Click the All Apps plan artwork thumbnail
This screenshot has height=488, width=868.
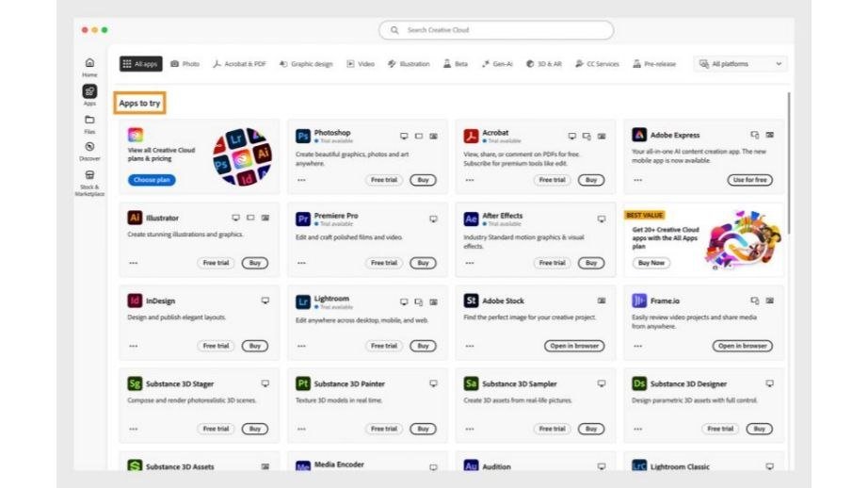click(743, 239)
